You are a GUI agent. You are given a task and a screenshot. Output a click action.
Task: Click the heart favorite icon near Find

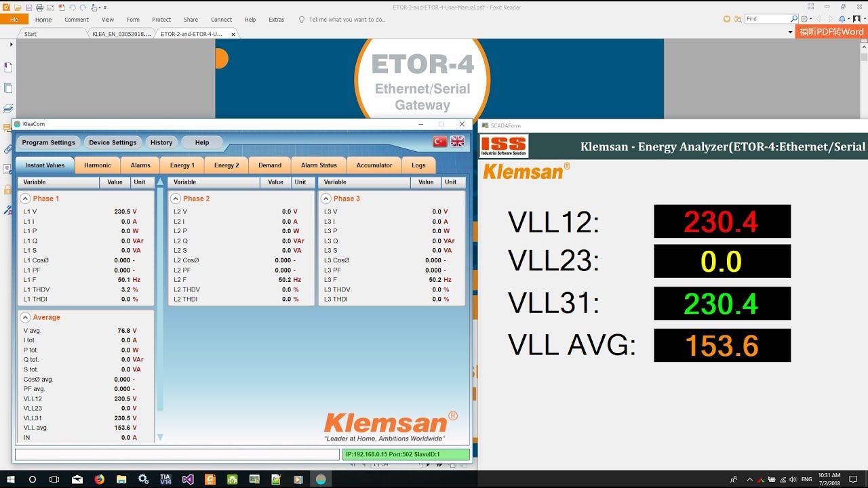[727, 19]
